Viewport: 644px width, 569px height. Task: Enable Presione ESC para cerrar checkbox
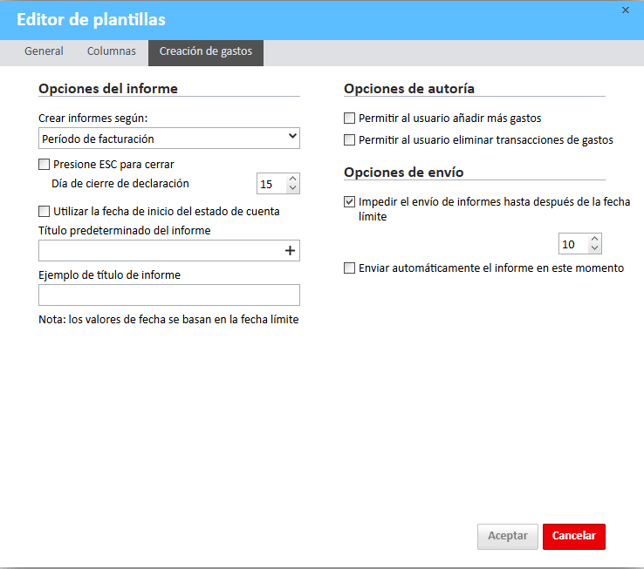coord(44,164)
